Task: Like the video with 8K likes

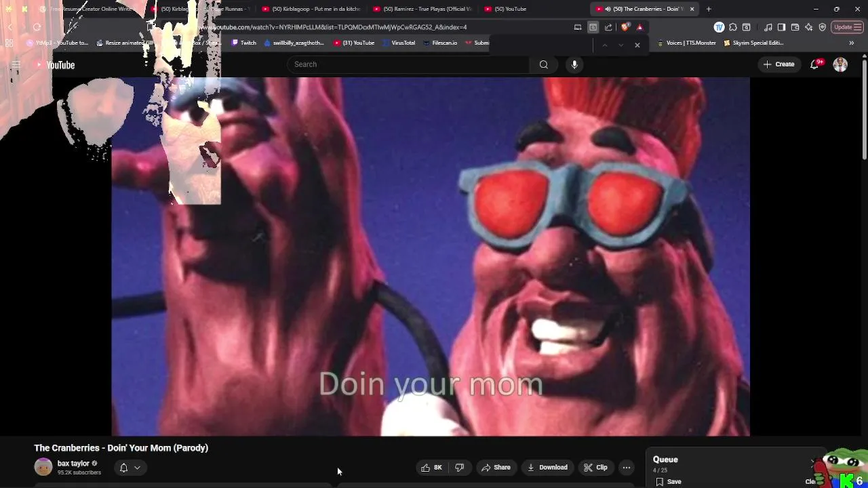Action: point(431,467)
